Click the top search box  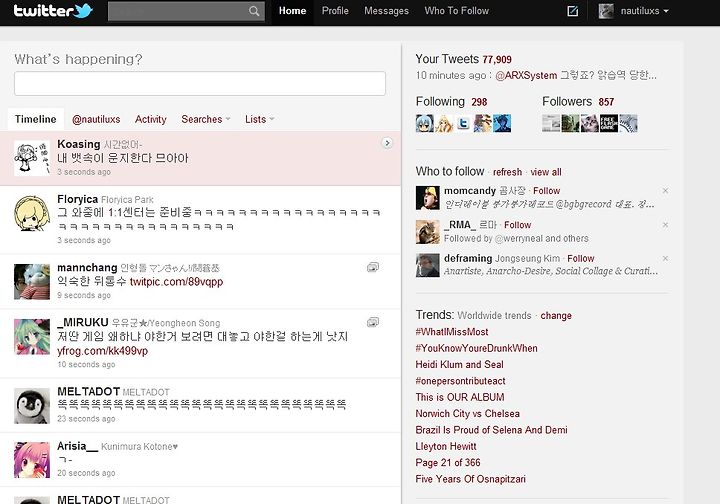186,11
